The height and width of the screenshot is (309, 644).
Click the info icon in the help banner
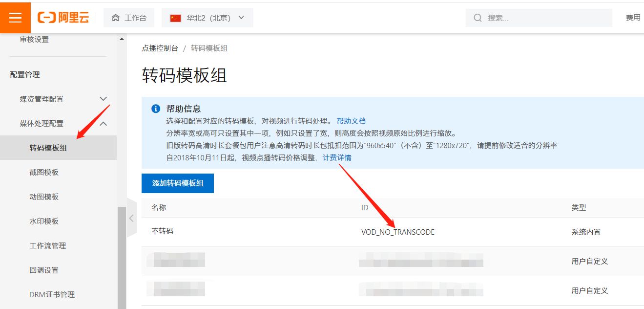[156, 109]
